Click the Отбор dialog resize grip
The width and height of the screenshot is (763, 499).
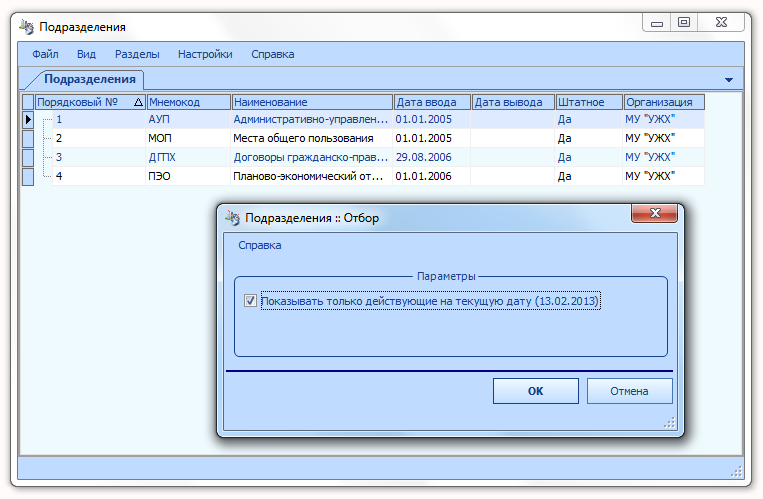pos(670,423)
